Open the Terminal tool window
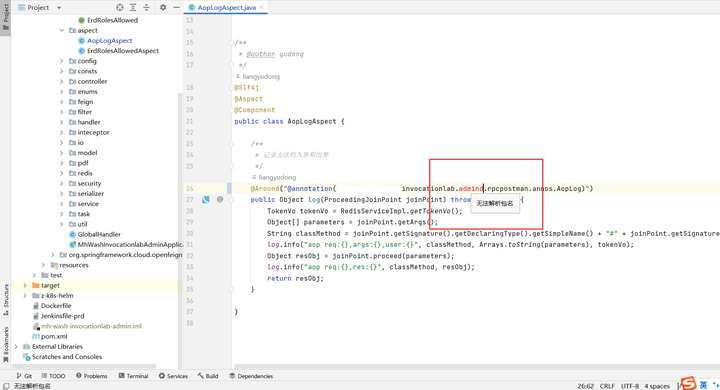Viewport: 720px width, 390px height. pyautogui.click(x=133, y=376)
